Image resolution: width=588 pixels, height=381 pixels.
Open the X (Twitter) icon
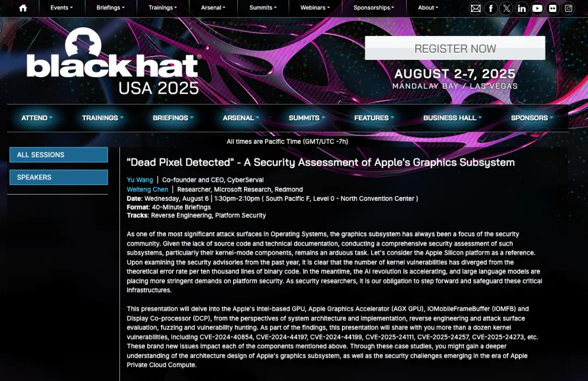click(x=506, y=8)
